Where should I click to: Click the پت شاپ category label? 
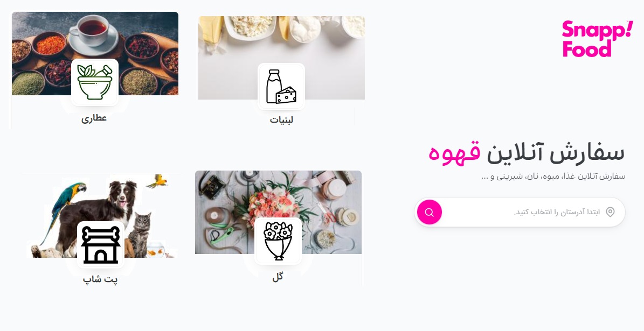tap(100, 279)
